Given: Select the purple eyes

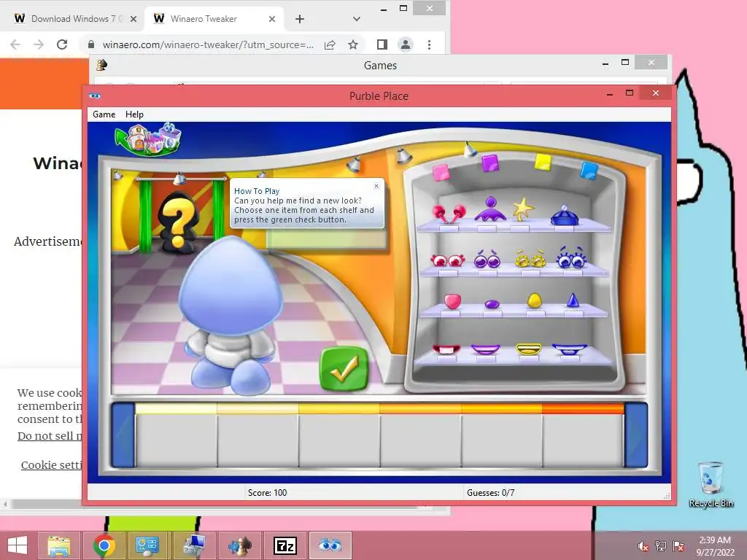Looking at the screenshot, I should [x=487, y=259].
